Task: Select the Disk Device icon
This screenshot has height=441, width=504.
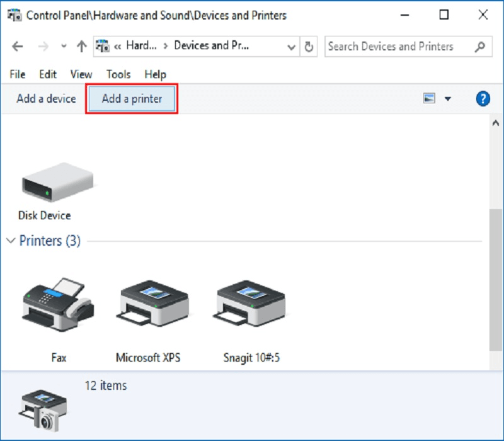Action: (57, 182)
